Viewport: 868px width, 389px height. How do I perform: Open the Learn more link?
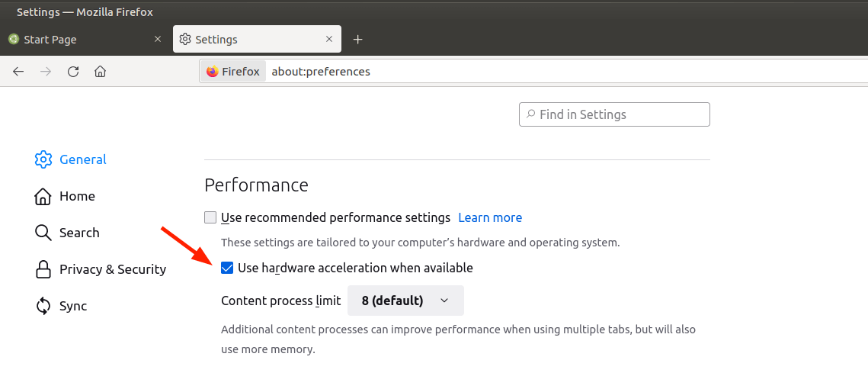pyautogui.click(x=490, y=218)
